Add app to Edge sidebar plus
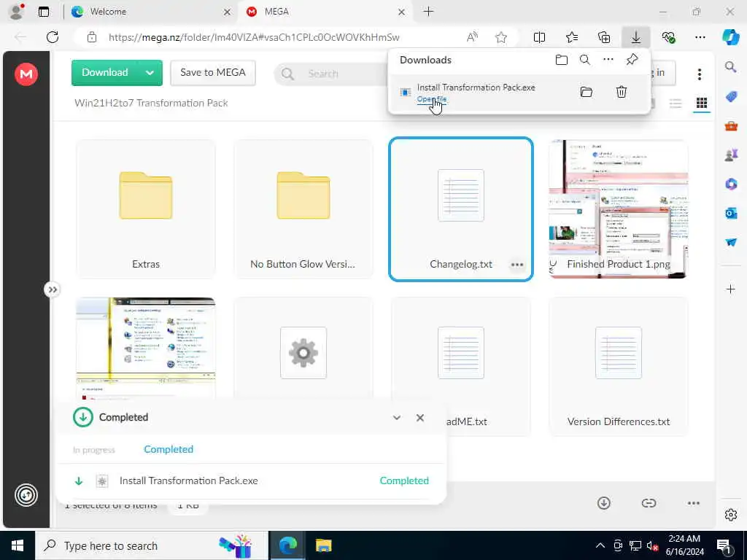This screenshot has width=747, height=560. (x=731, y=289)
